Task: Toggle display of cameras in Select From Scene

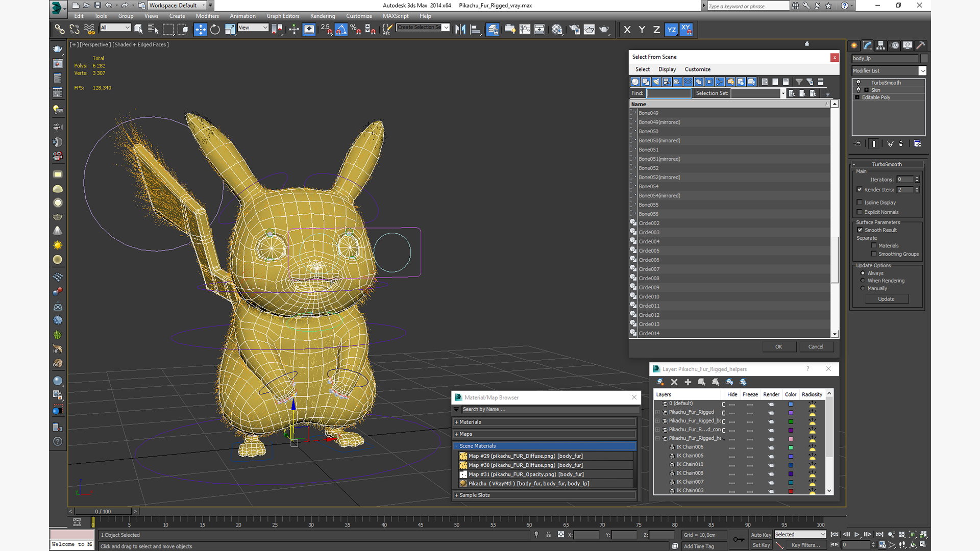Action: click(x=667, y=82)
